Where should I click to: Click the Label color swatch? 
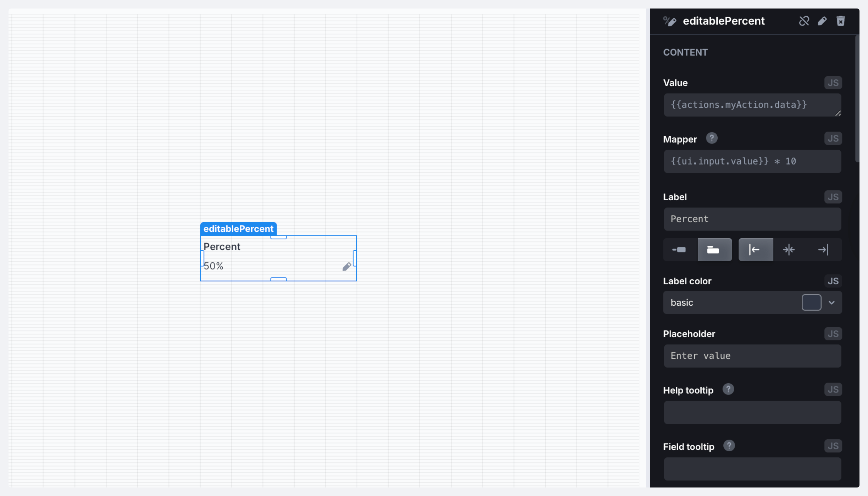tap(811, 302)
